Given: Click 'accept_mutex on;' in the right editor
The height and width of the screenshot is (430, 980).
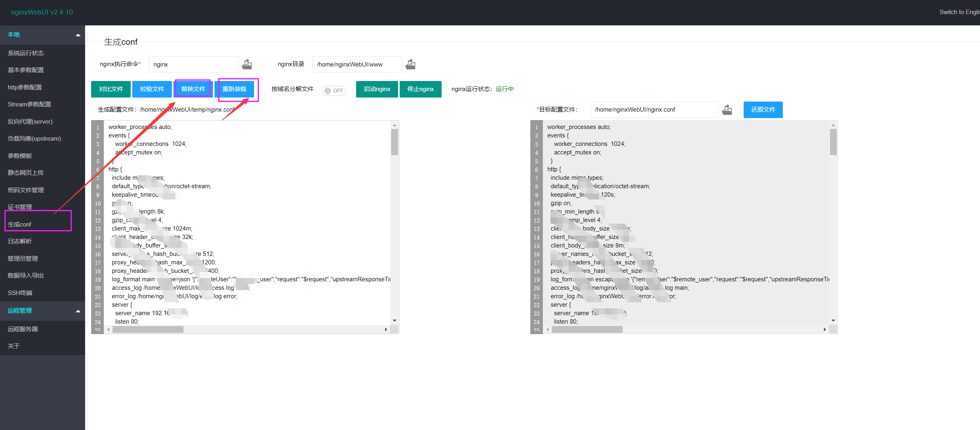Looking at the screenshot, I should (577, 152).
